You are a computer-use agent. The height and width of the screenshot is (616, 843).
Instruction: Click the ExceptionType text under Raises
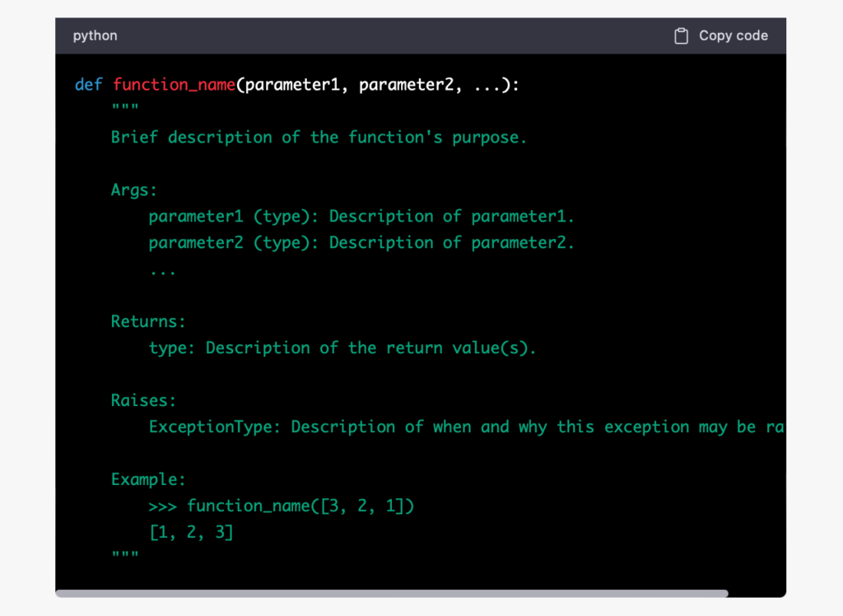[x=214, y=427]
